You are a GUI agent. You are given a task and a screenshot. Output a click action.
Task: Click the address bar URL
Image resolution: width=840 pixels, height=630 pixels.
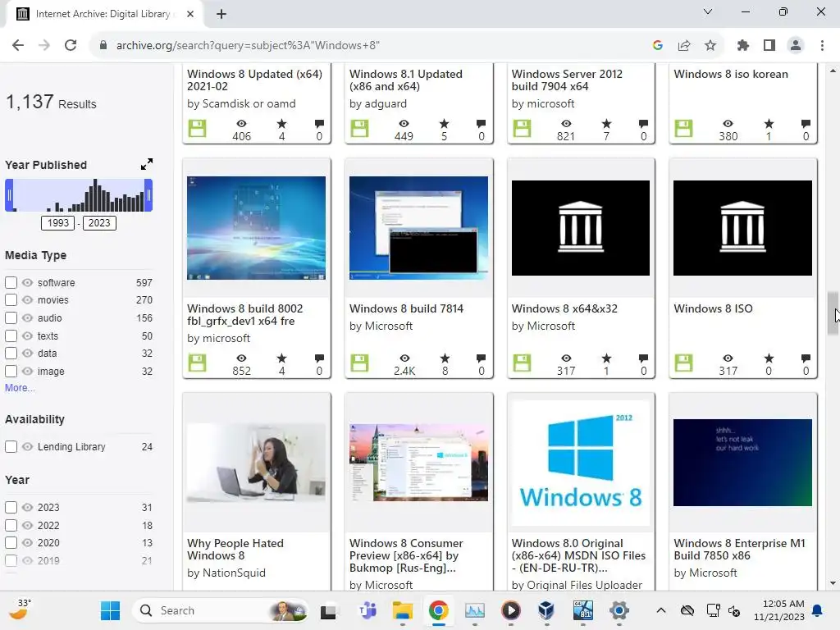click(248, 46)
